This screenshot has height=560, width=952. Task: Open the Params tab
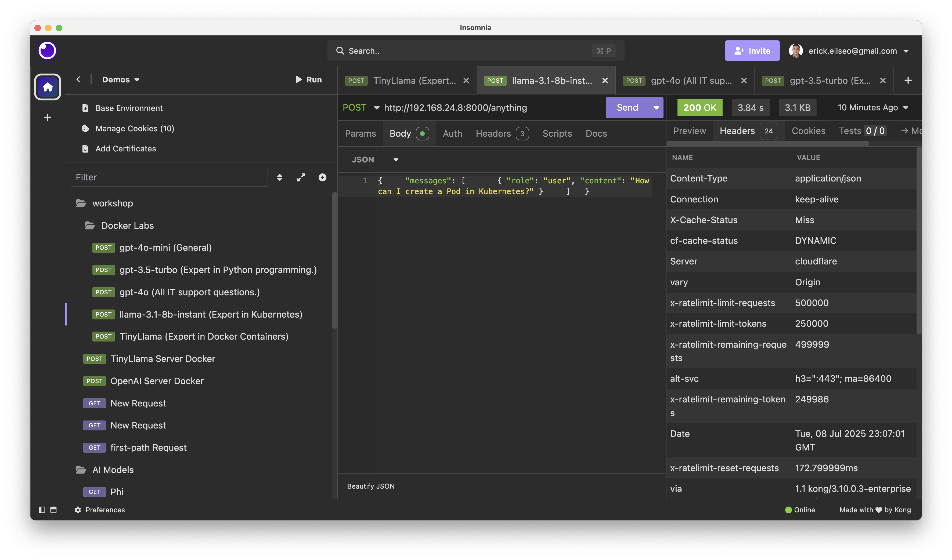(360, 134)
